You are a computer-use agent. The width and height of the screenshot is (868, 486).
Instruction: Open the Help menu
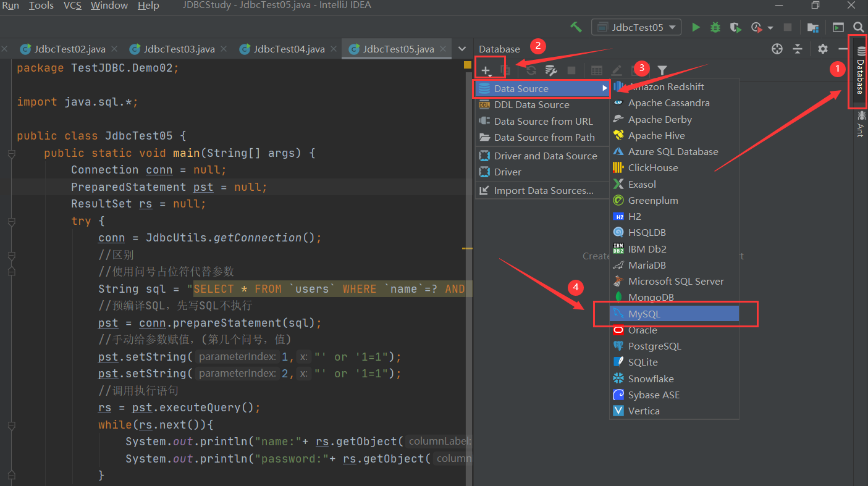(148, 6)
